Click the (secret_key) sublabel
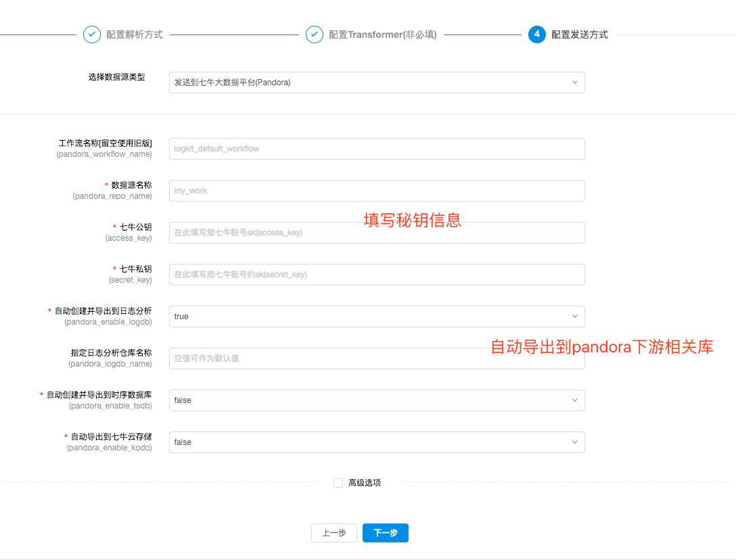The image size is (736, 560). [x=131, y=280]
